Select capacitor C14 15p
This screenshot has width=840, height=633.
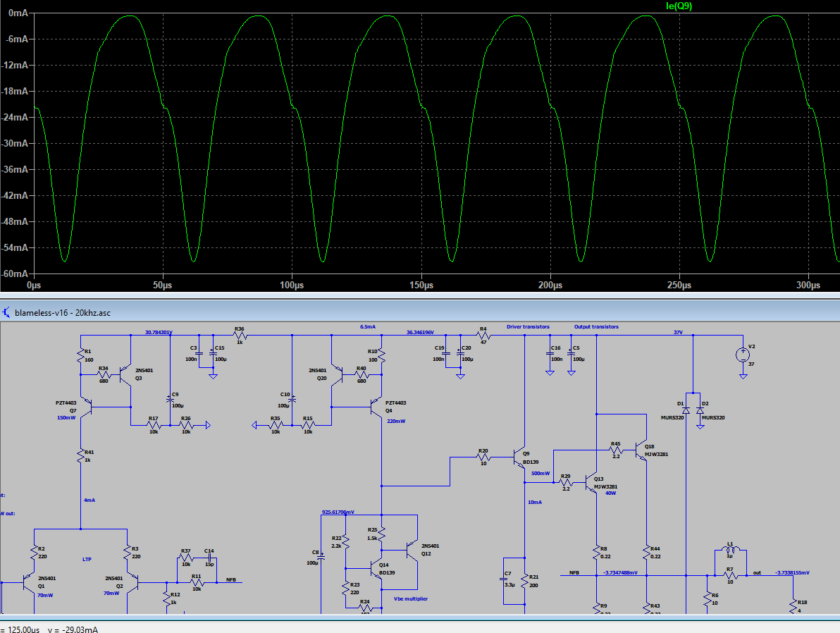pyautogui.click(x=209, y=558)
